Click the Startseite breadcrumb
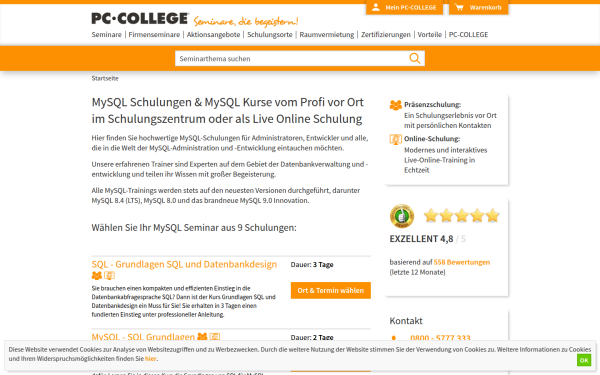This screenshot has width=600, height=375. [105, 78]
